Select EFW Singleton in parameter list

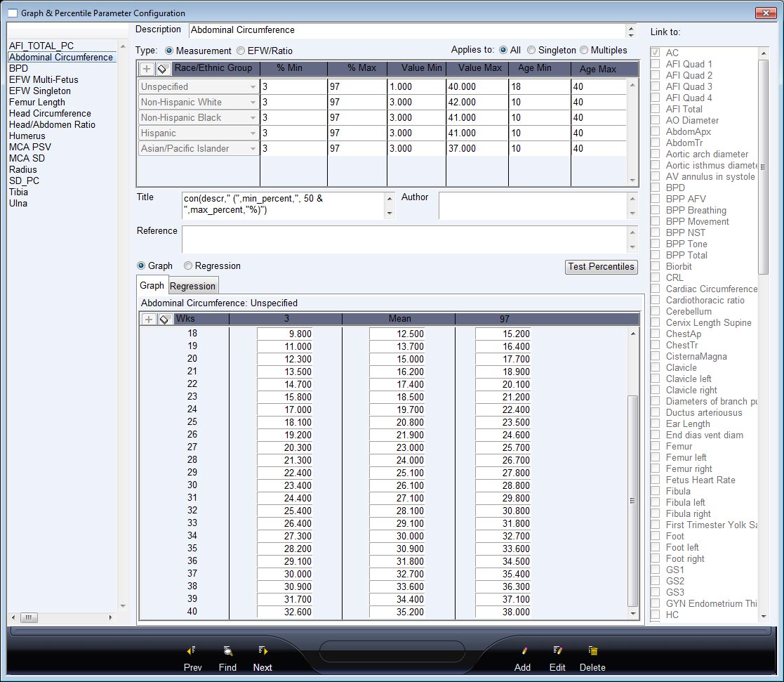[40, 91]
